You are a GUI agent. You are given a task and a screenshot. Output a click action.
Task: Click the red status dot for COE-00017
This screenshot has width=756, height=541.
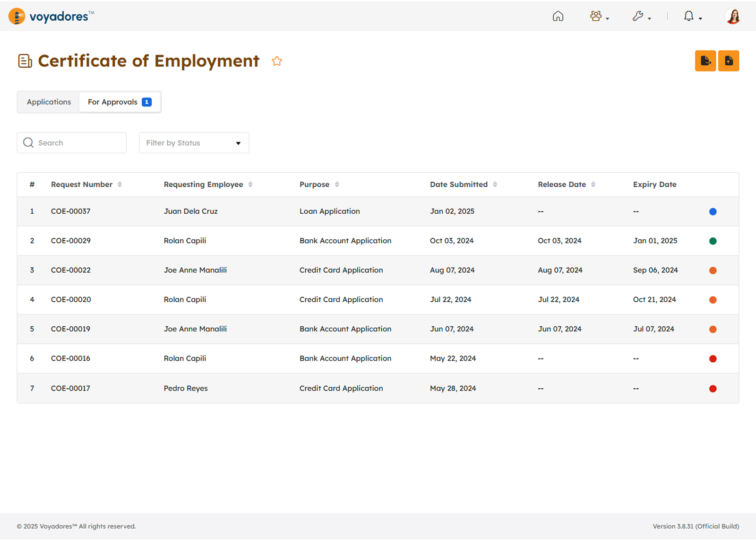click(x=713, y=389)
